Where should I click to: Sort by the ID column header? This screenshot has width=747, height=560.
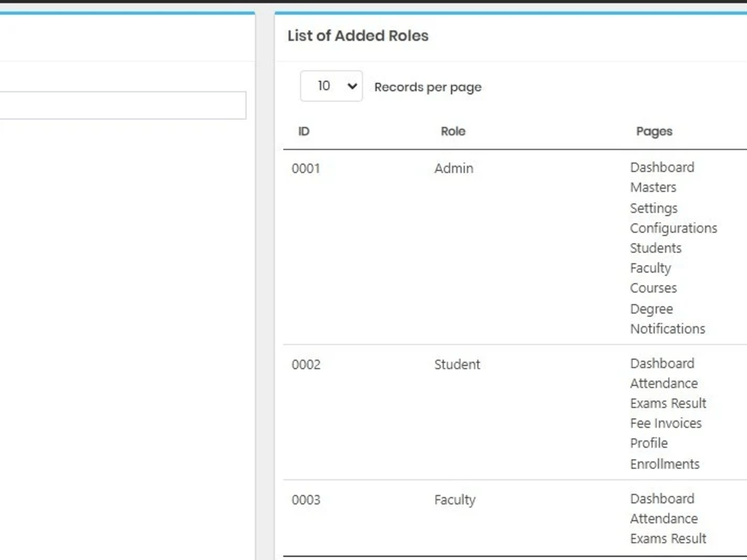click(304, 131)
